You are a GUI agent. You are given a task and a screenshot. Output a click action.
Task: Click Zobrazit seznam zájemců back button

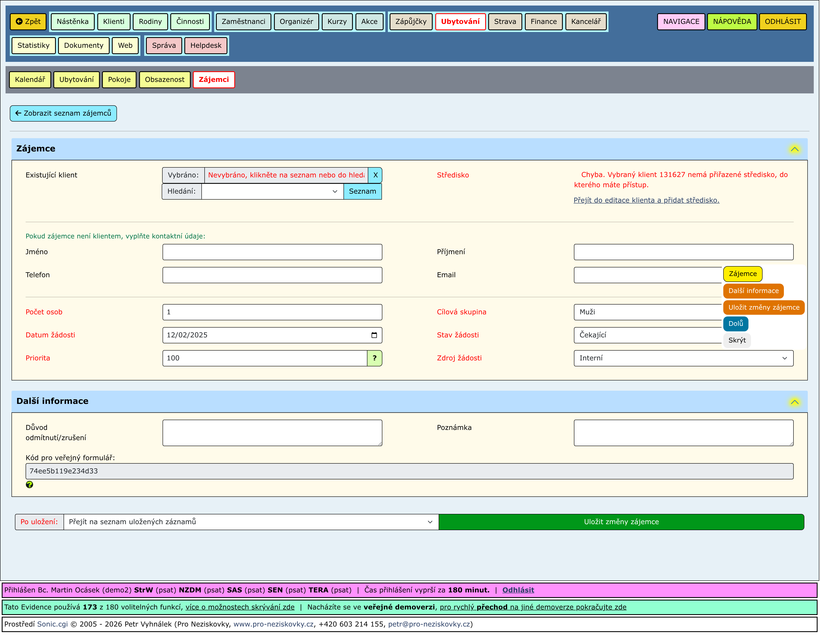[x=63, y=113]
